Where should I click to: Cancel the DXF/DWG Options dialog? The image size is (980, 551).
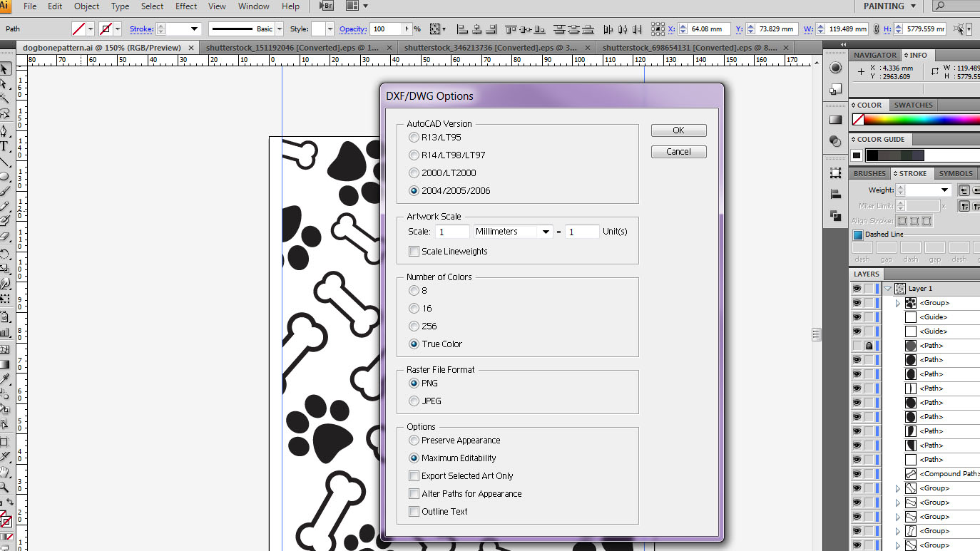coord(678,151)
